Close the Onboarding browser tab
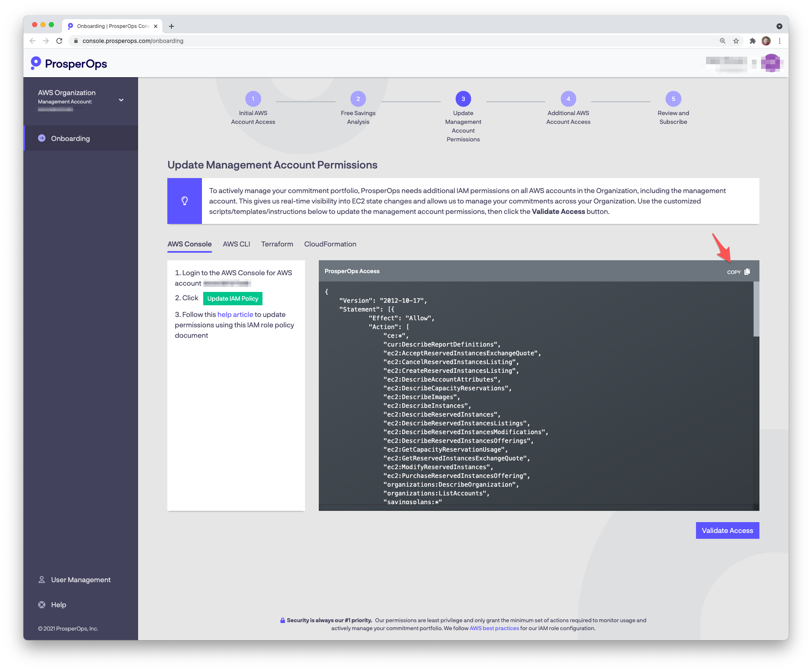Screen dimensions: 812x671 [x=156, y=26]
